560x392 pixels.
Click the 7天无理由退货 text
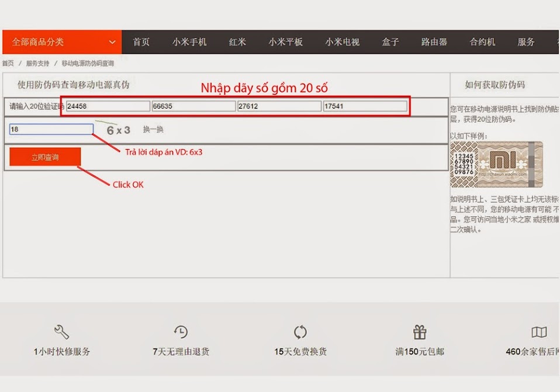pos(181,352)
